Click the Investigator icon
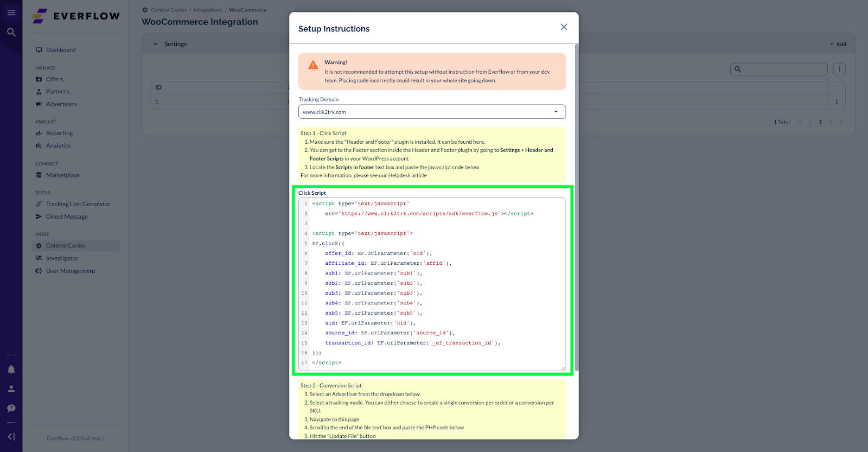 [x=39, y=258]
